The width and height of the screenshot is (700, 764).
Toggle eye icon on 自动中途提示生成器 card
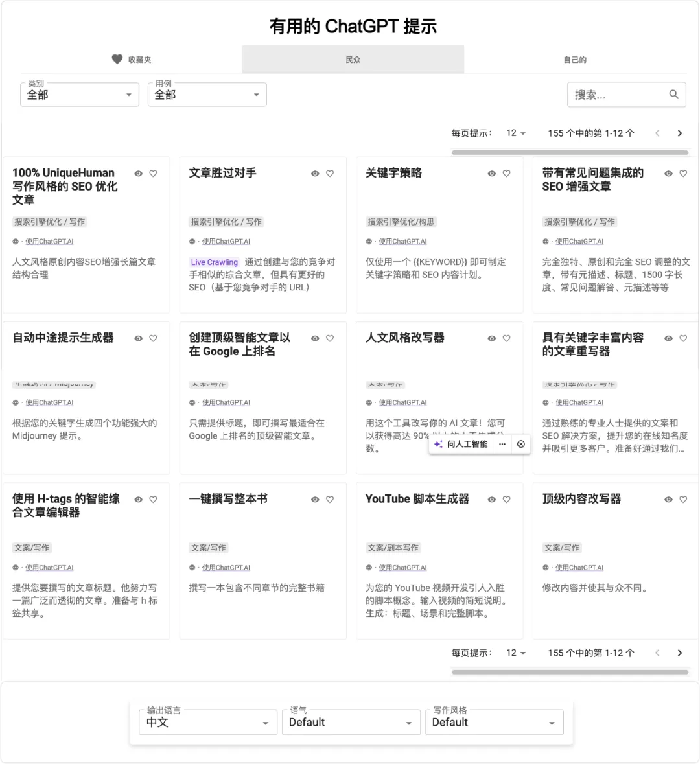[139, 338]
